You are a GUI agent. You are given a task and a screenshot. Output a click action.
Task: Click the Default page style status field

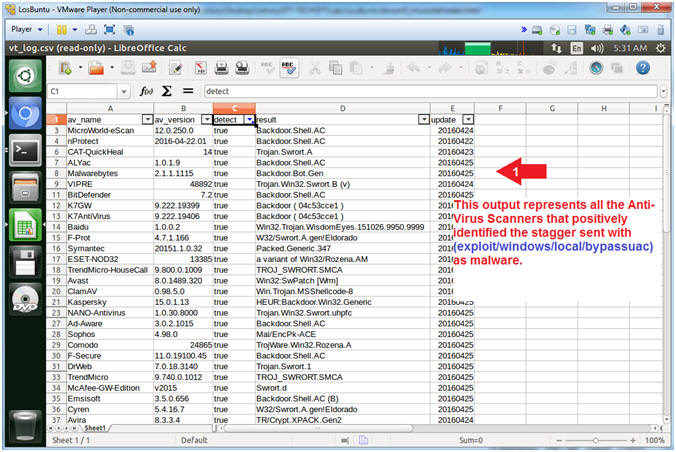194,440
